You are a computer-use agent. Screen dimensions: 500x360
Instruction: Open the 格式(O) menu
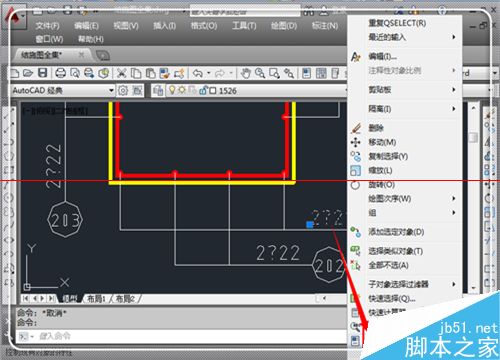204,26
